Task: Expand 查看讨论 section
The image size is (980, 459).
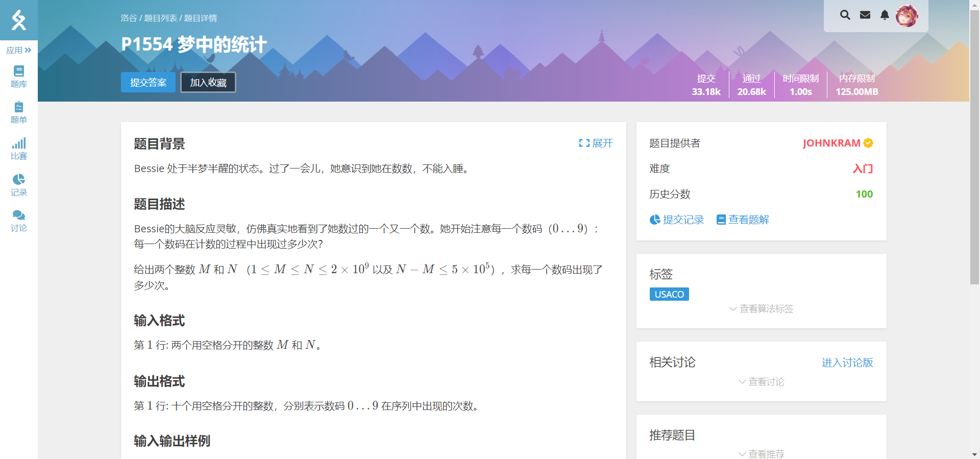Action: click(761, 382)
